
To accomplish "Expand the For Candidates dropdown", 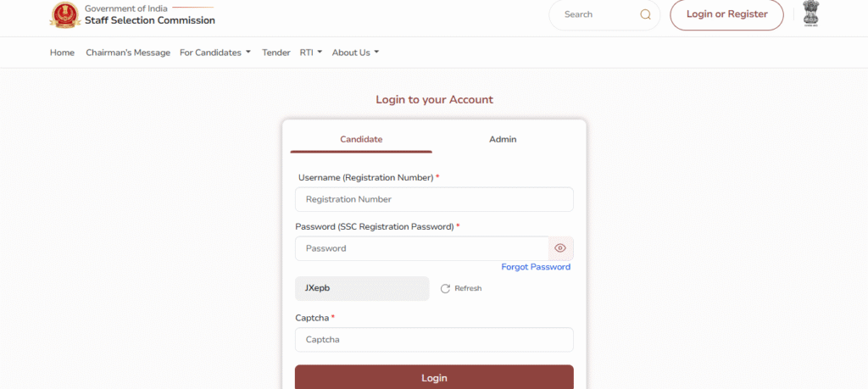I will click(x=215, y=53).
